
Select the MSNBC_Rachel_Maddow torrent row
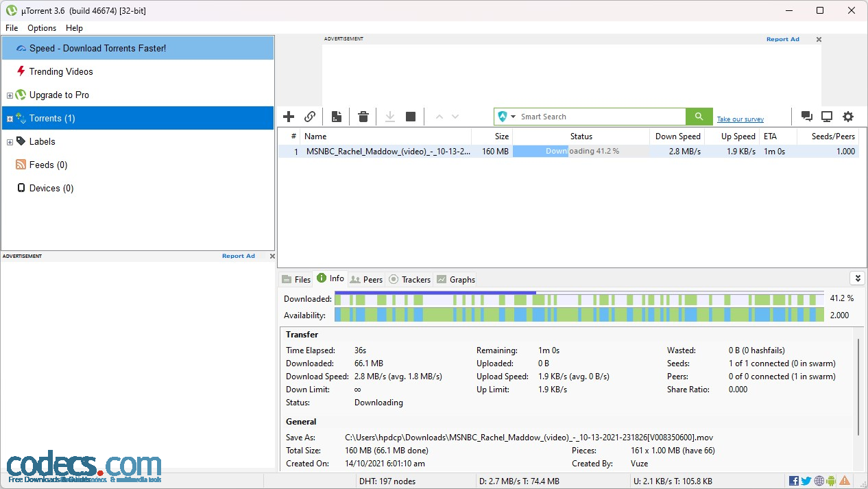point(568,152)
